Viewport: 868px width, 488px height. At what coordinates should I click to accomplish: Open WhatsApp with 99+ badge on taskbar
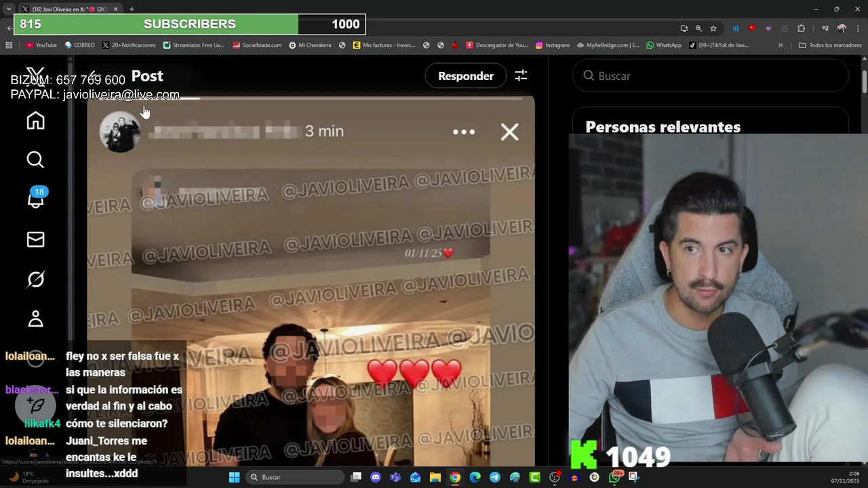[x=615, y=476]
